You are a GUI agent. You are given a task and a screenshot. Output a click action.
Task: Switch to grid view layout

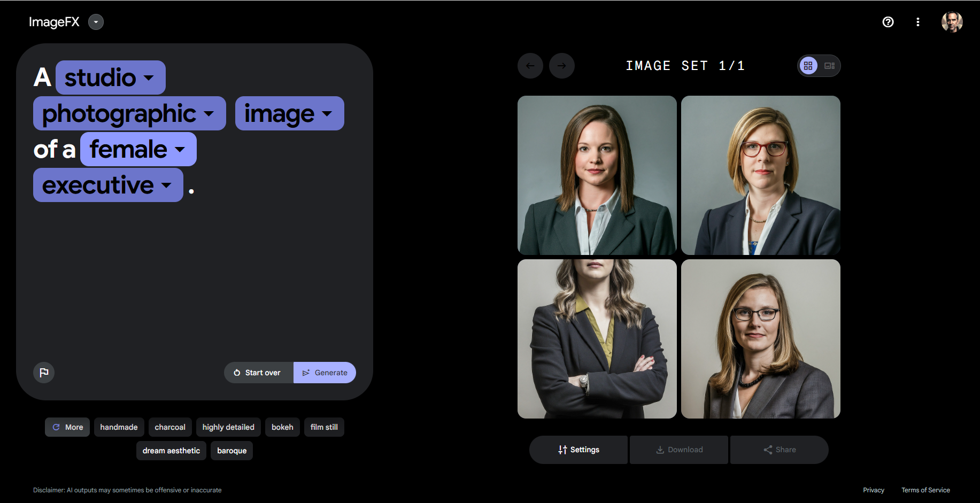[x=808, y=66]
